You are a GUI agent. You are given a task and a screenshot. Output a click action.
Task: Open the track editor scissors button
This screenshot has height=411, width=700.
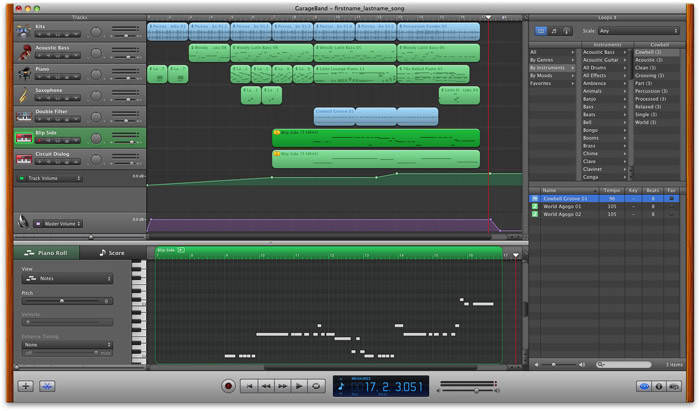(x=47, y=386)
